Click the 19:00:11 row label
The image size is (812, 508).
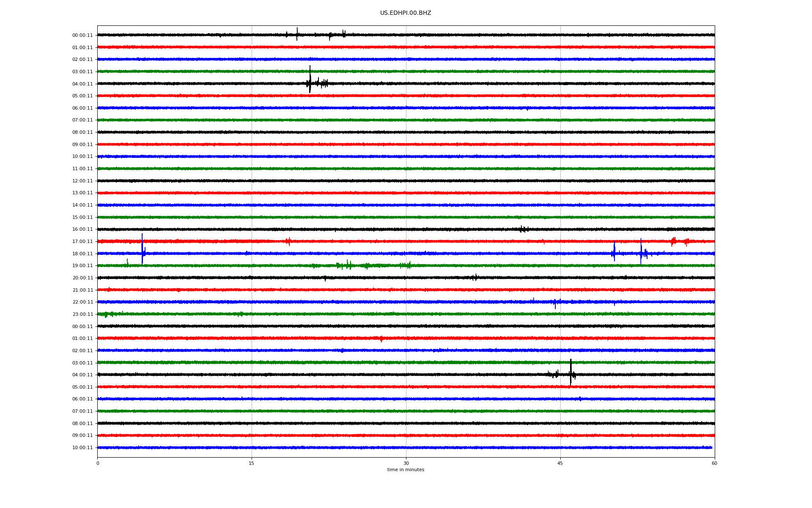(x=82, y=266)
